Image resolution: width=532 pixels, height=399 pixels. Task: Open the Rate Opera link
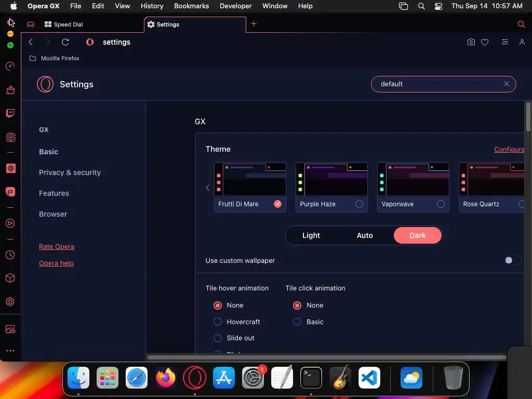pos(57,247)
